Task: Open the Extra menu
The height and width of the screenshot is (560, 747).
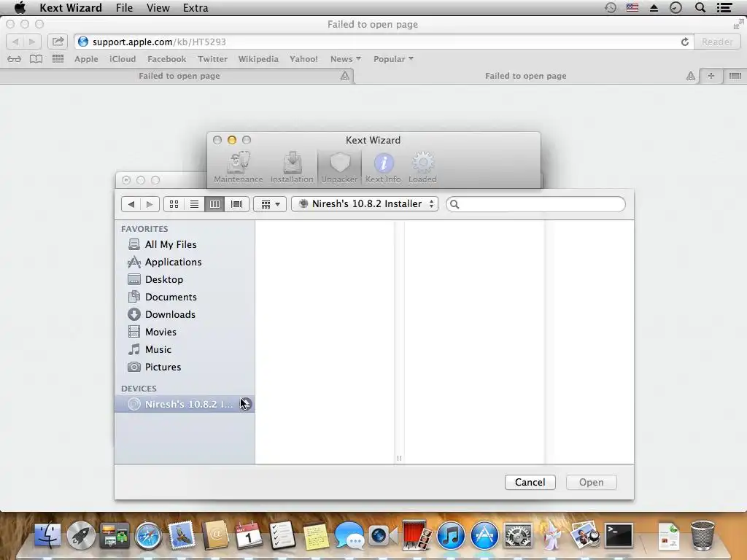Action: [196, 7]
